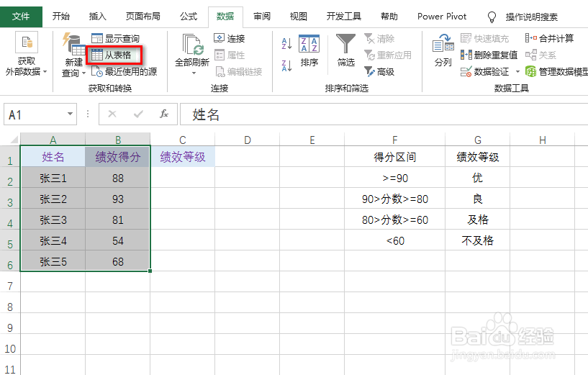Expand the 数据验证 dropdown arrow
This screenshot has height=375, width=588.
517,72
